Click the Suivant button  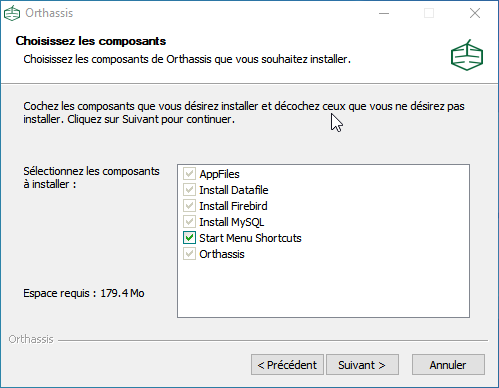362,365
